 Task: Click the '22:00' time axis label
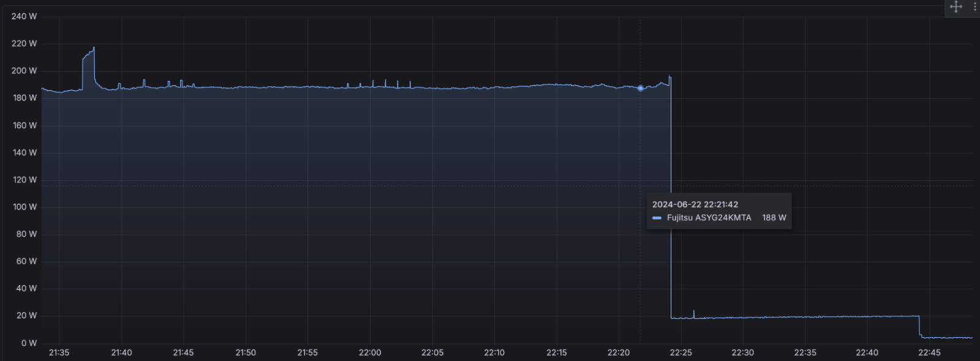370,352
